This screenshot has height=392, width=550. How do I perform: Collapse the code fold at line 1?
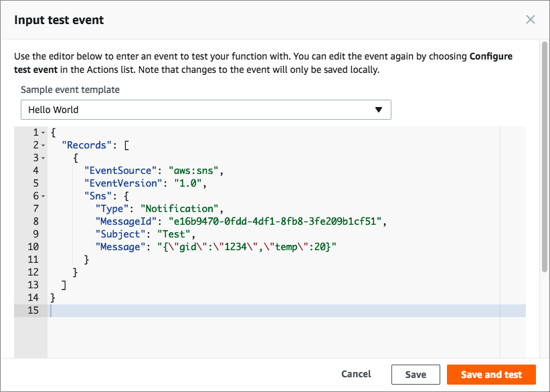pos(43,132)
